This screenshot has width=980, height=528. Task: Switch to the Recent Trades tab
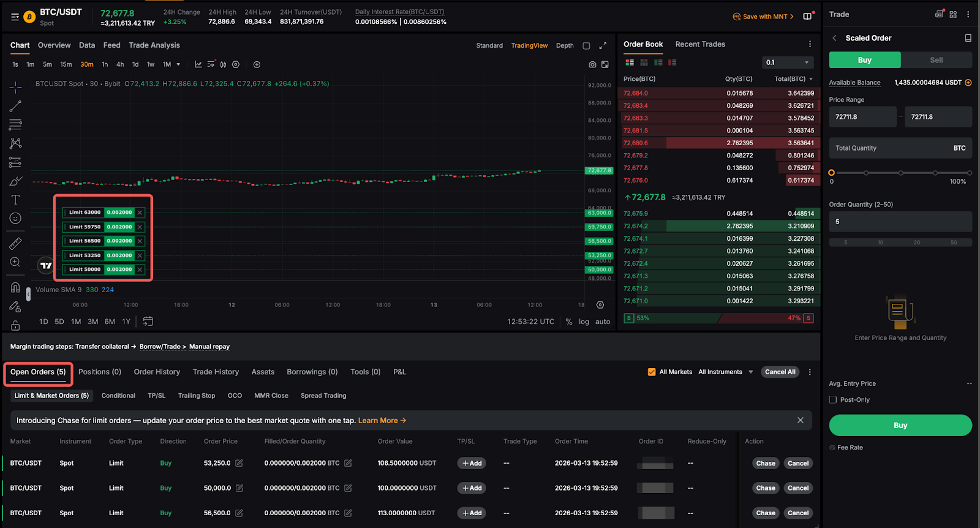[700, 44]
